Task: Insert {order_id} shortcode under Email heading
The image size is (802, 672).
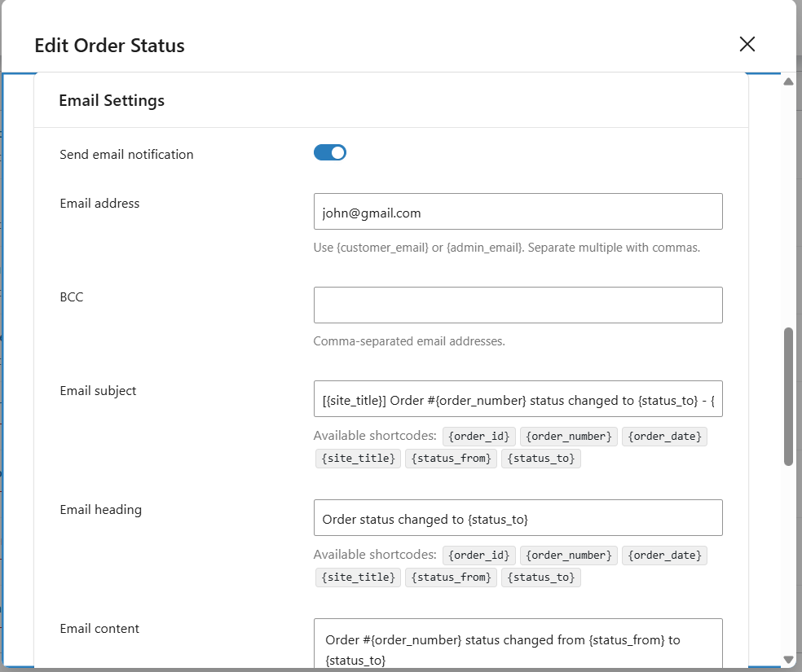Action: pyautogui.click(x=479, y=555)
